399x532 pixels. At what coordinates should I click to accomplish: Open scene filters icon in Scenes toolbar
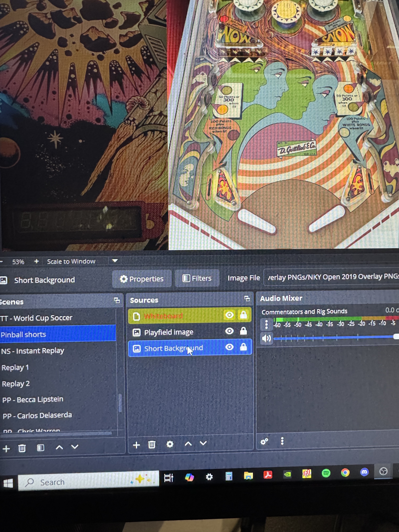(x=41, y=448)
